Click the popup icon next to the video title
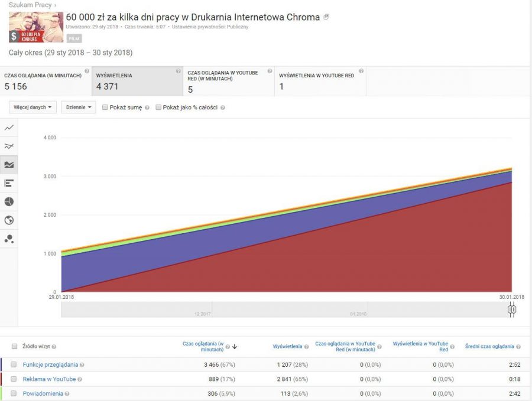This screenshot has height=401, width=532. point(327,17)
